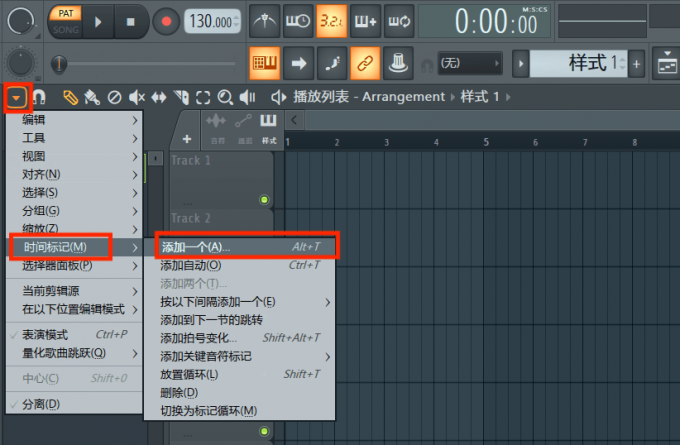Expand the 时间标记(M) submenu
Screen dimensions: 680x445
(x=75, y=247)
